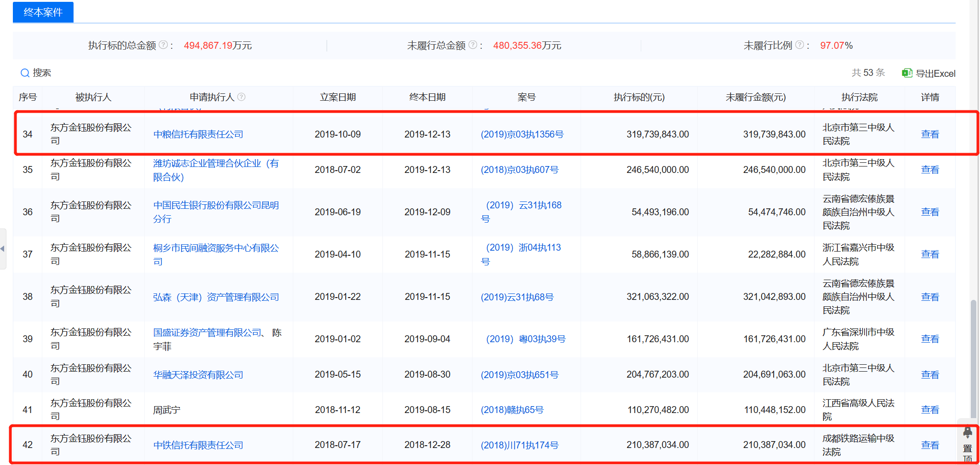
Task: Click 导出Excel export button
Action: (x=929, y=73)
